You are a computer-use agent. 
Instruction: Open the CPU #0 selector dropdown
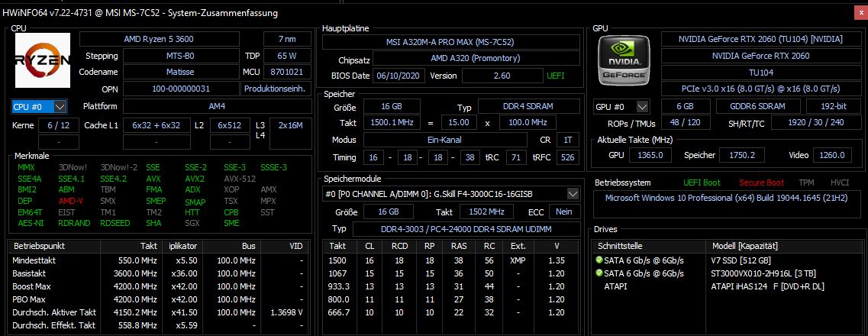(x=39, y=106)
